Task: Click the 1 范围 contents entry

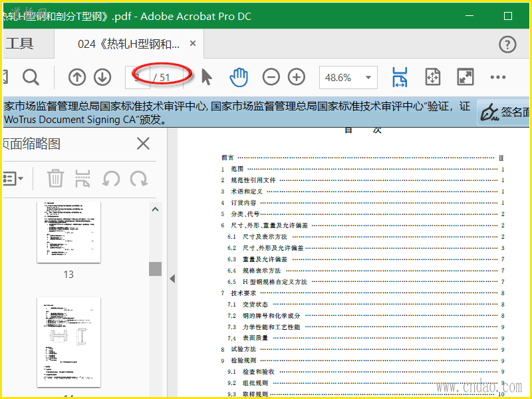Action: pyautogui.click(x=362, y=169)
